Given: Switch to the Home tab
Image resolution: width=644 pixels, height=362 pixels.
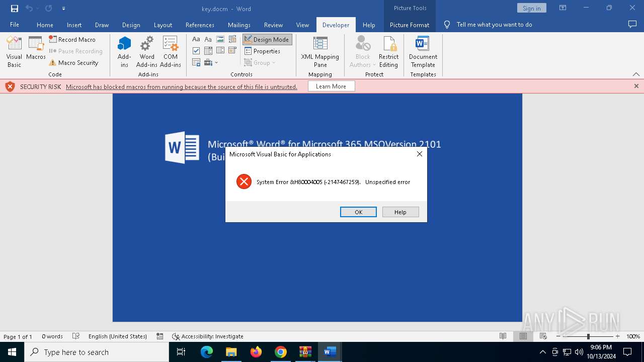Looking at the screenshot, I should (x=45, y=25).
